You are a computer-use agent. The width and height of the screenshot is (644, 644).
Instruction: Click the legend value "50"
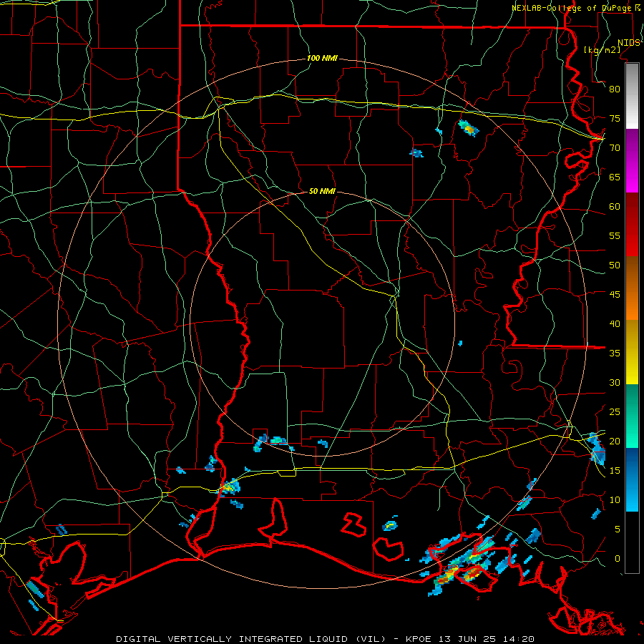click(x=615, y=265)
